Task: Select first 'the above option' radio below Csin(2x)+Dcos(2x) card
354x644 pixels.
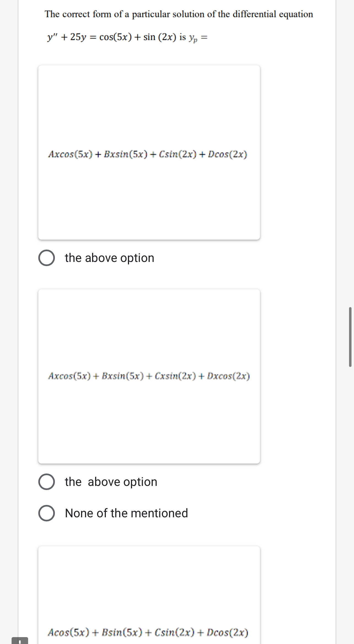Action: coord(46,258)
